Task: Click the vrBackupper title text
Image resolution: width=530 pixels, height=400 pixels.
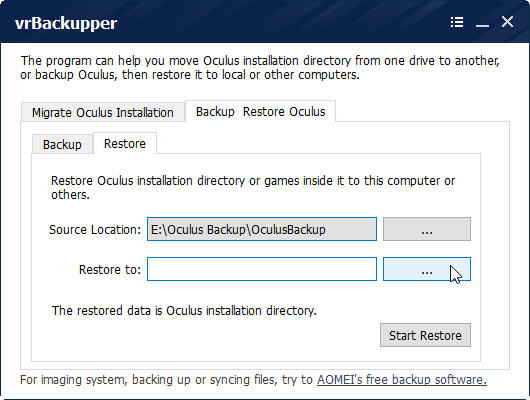Action: click(66, 24)
